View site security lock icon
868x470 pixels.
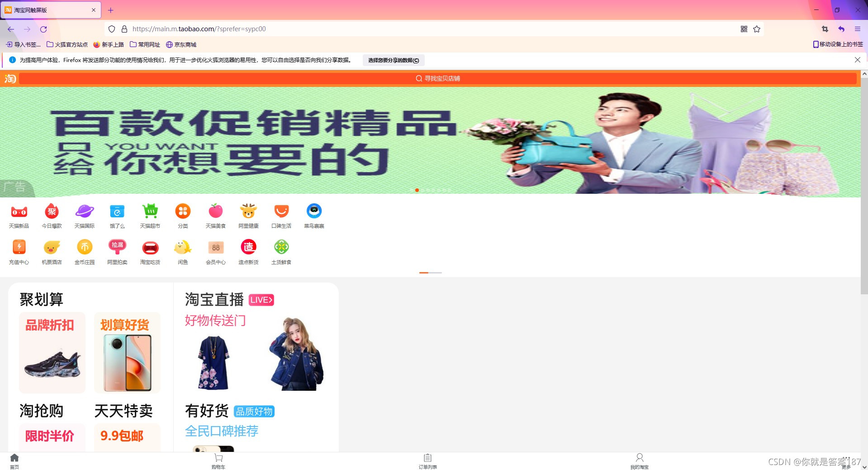tap(124, 29)
